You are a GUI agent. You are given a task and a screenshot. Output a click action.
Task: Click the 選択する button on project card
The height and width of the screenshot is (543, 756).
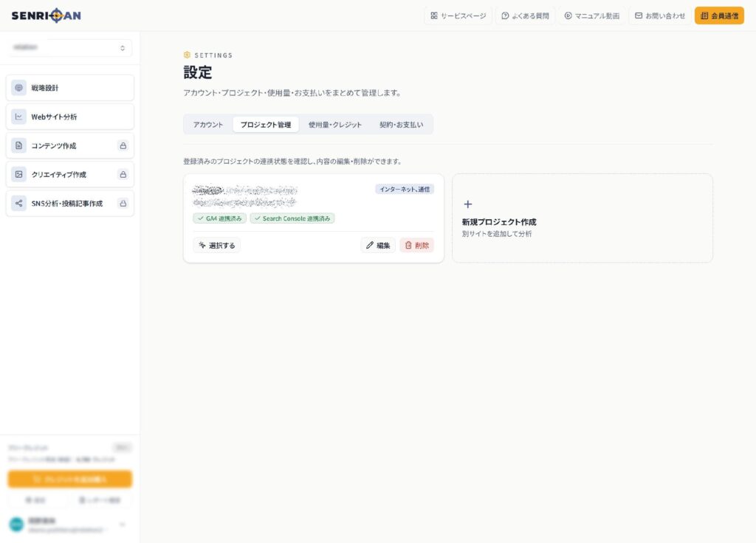point(217,245)
